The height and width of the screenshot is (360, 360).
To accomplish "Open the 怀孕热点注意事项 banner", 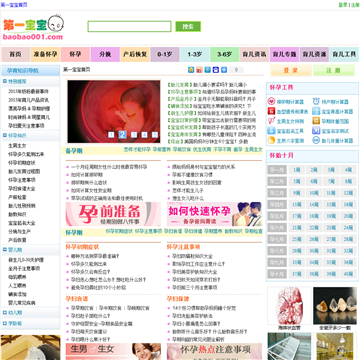I will point(214,352).
